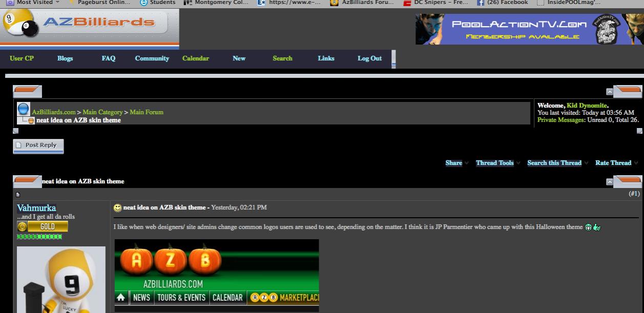Viewport: 644px width, 313px height.
Task: Open the Community menu
Action: (152, 58)
